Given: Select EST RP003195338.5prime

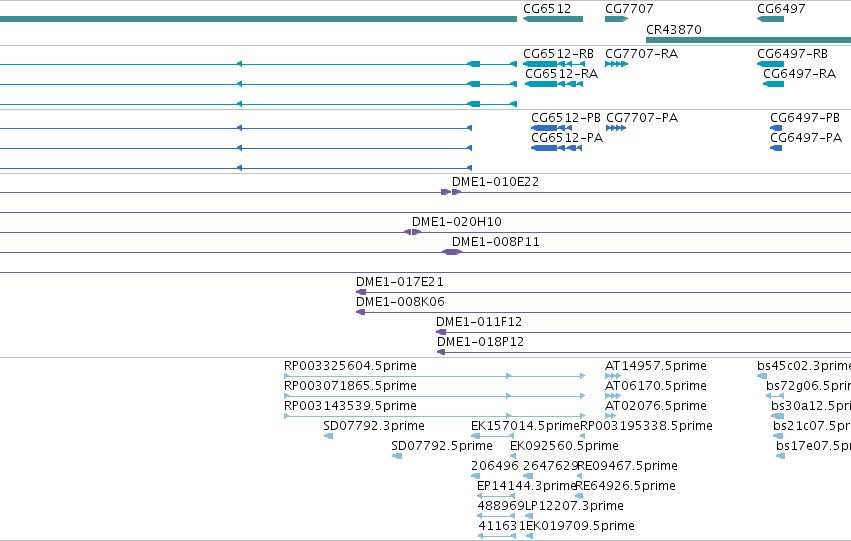Looking at the screenshot, I should click(x=582, y=436).
